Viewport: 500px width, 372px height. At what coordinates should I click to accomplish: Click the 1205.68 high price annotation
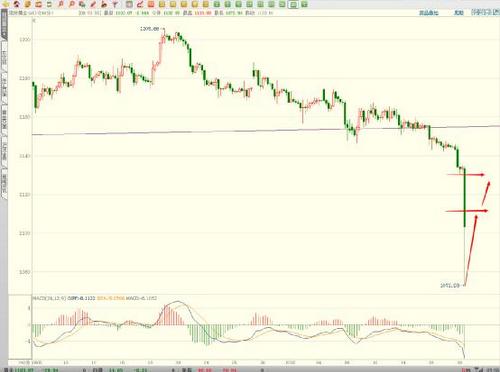[149, 29]
